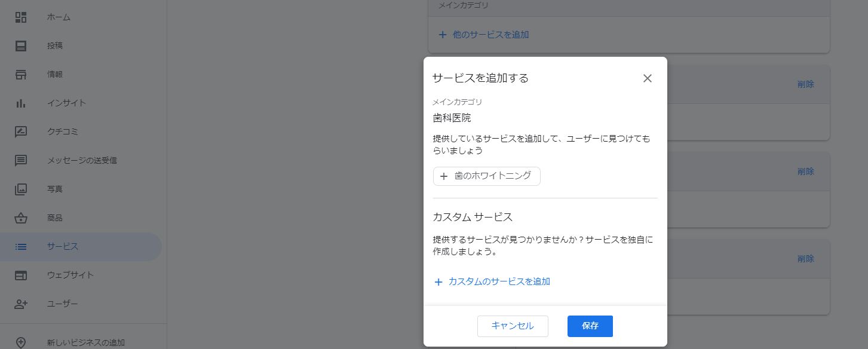
Task: Click the Users (ユーザー) add-person icon
Action: [21, 304]
